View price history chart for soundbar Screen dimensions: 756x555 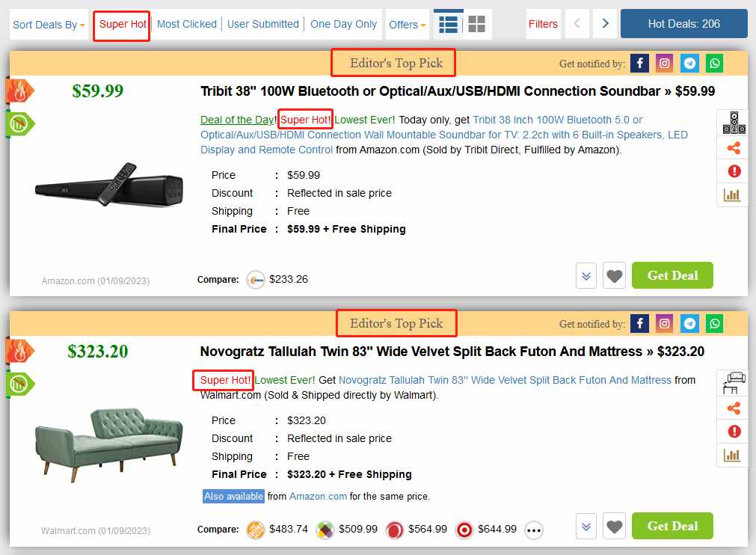pos(732,194)
